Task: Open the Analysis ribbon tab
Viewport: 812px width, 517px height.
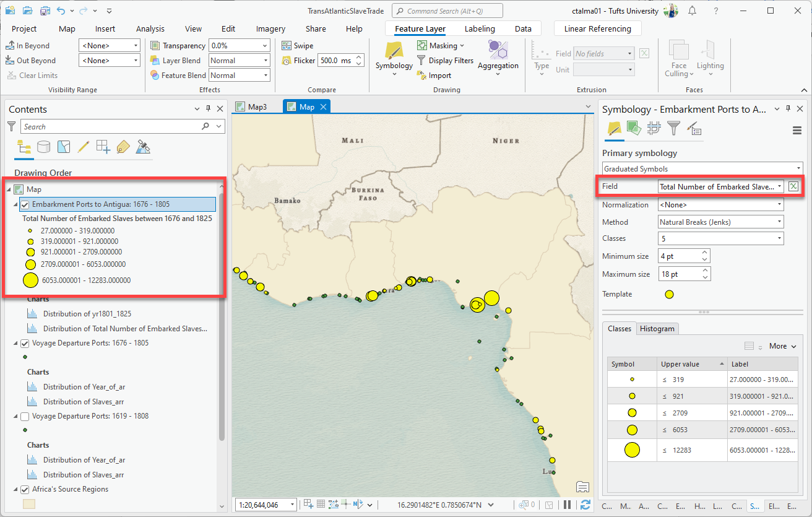Action: coord(150,28)
